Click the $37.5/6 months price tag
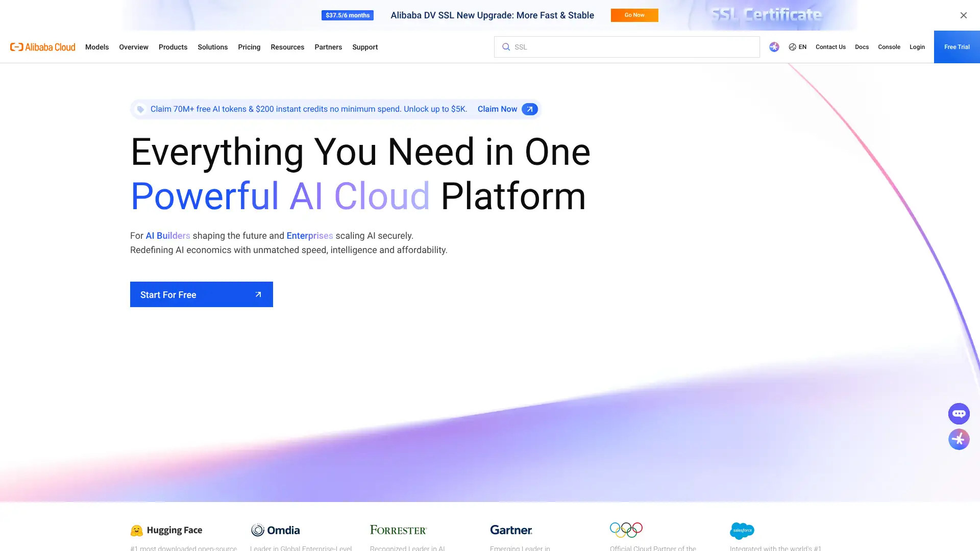Viewport: 980px width, 551px height. (348, 15)
